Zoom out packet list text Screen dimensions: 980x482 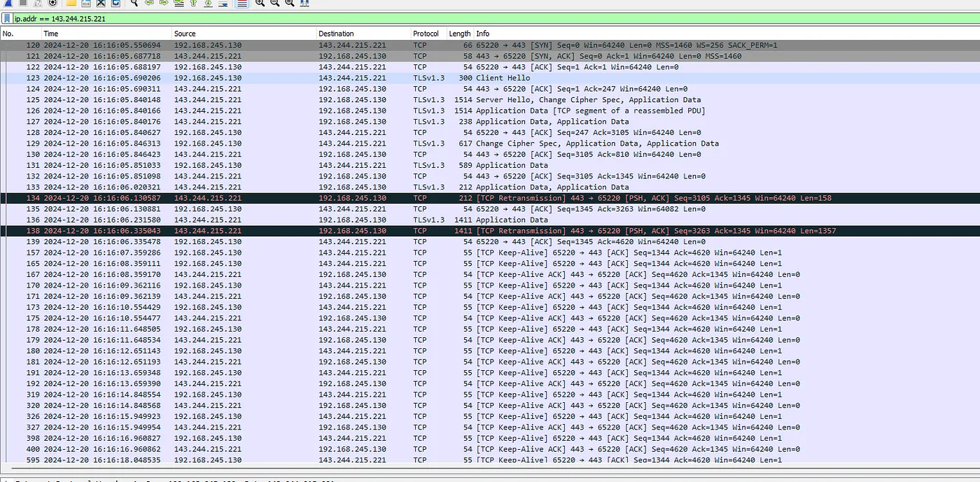tap(274, 3)
